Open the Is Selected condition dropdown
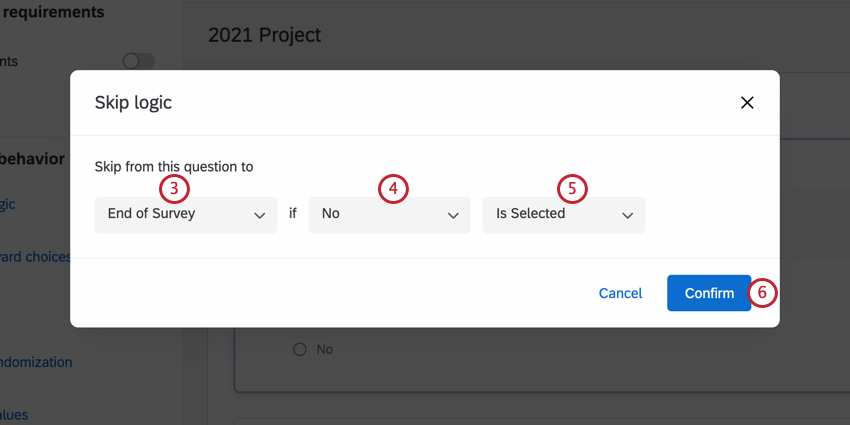Image resolution: width=850 pixels, height=425 pixels. tap(563, 214)
